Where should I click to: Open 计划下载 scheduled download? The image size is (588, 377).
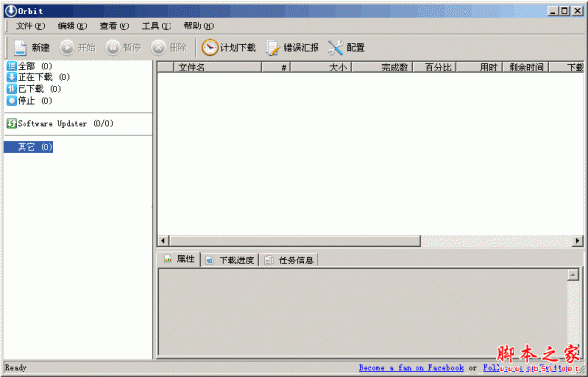pyautogui.click(x=228, y=48)
